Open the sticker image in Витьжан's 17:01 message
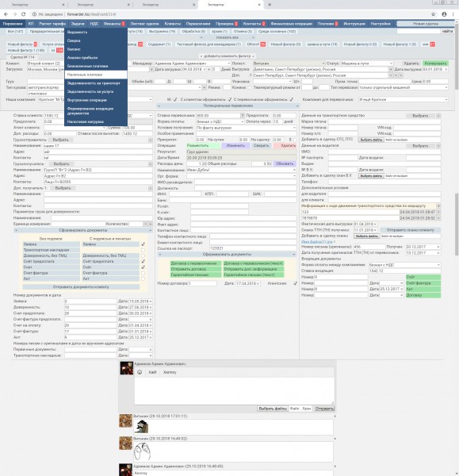The height and width of the screenshot is (476, 459). click(x=141, y=427)
